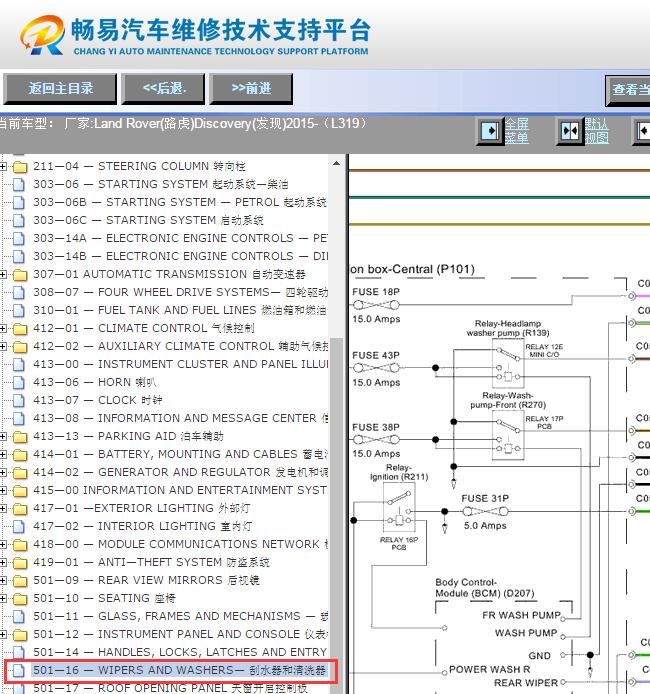Click document icon of 413-06 Horn
The height and width of the screenshot is (694, 650).
coord(19,382)
